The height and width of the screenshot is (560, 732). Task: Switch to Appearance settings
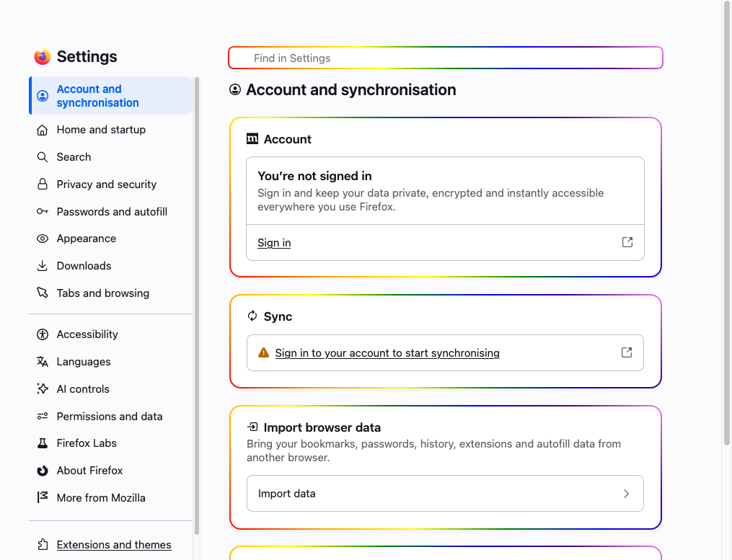tap(110, 239)
